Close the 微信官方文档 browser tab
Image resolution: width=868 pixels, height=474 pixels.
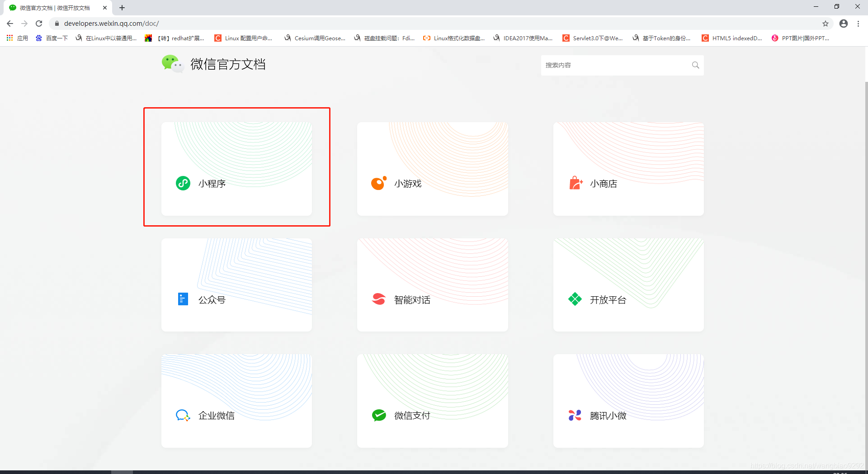point(105,8)
